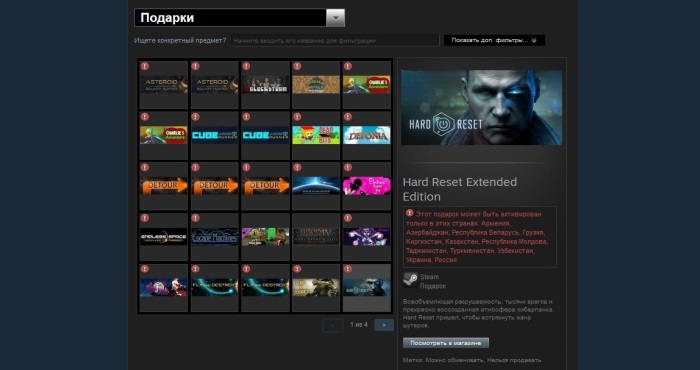Click the item name filter input field

click(335, 41)
